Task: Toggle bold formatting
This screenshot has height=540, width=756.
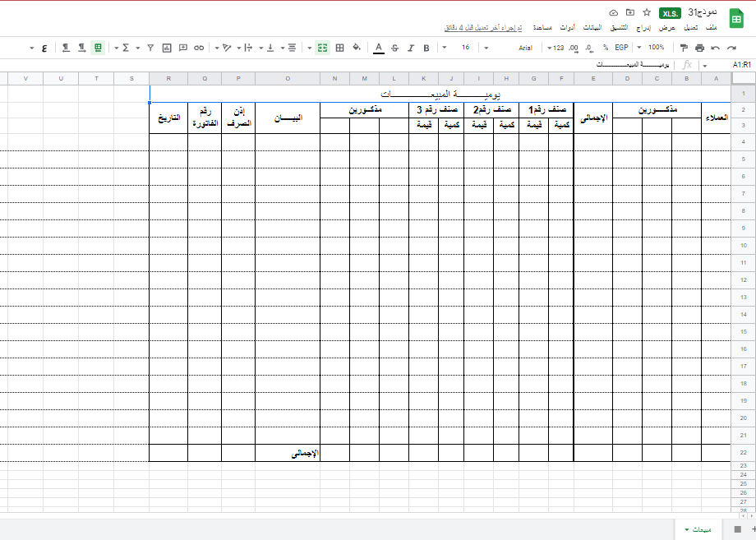Action: coord(426,48)
